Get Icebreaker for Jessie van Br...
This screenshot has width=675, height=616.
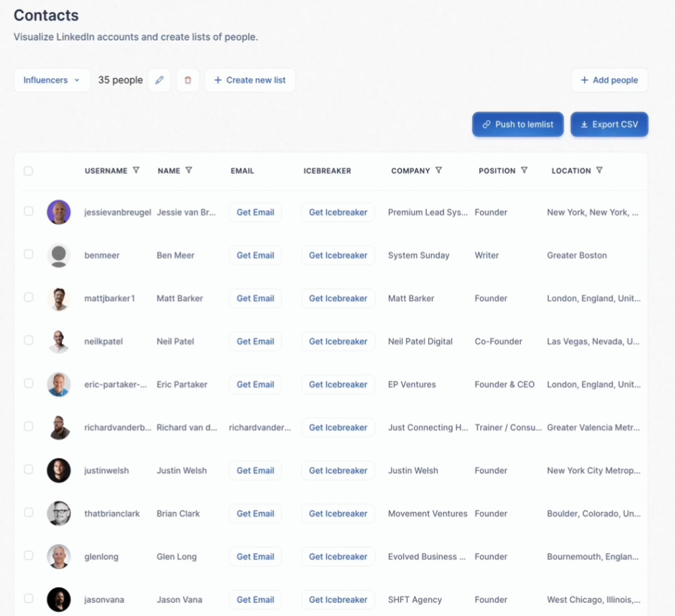pyautogui.click(x=338, y=212)
